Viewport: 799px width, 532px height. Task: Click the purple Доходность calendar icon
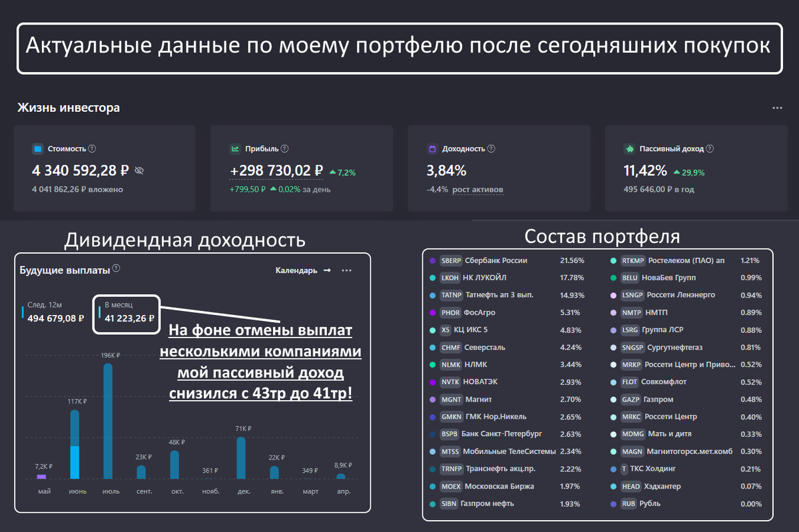[x=432, y=149]
